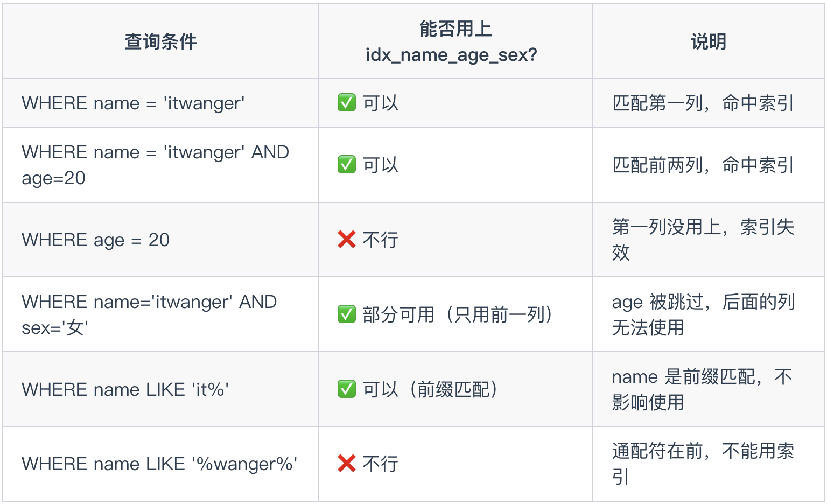
Task: Click the green checkmark beside 部分可用
Action: pos(347,314)
